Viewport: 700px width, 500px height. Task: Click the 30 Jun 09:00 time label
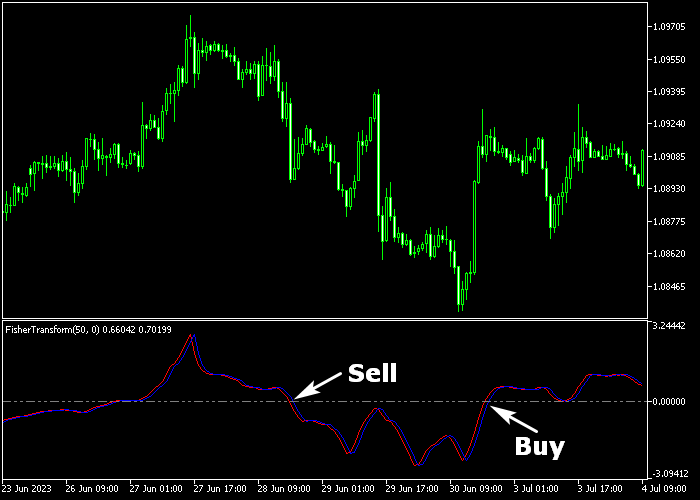[x=476, y=488]
